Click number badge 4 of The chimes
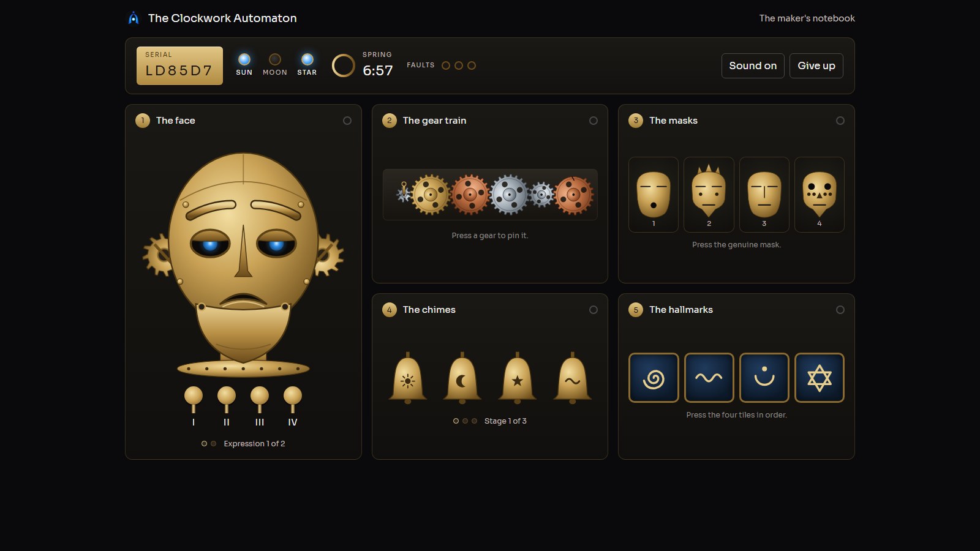 pos(390,310)
